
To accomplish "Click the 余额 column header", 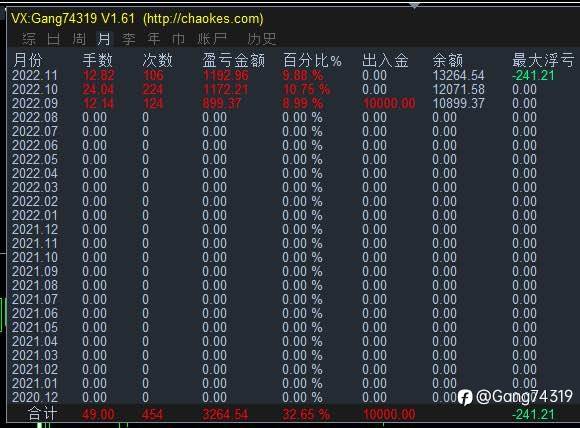I will [448, 60].
